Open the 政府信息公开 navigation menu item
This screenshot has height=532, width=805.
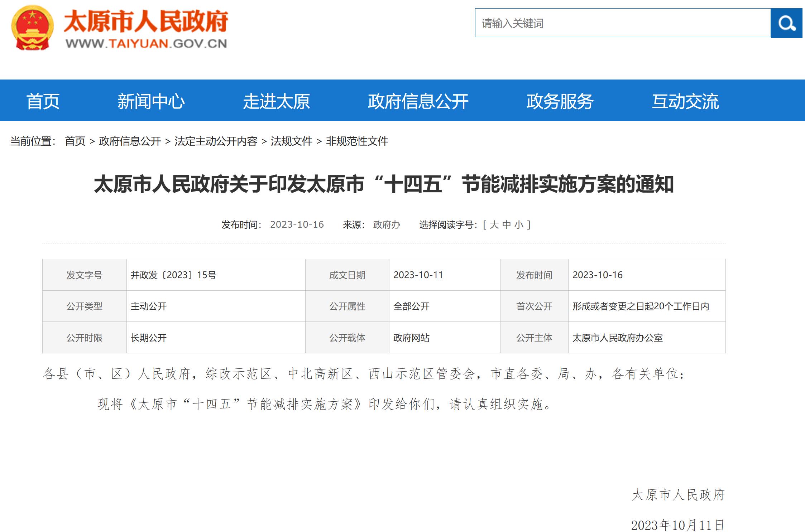point(418,101)
